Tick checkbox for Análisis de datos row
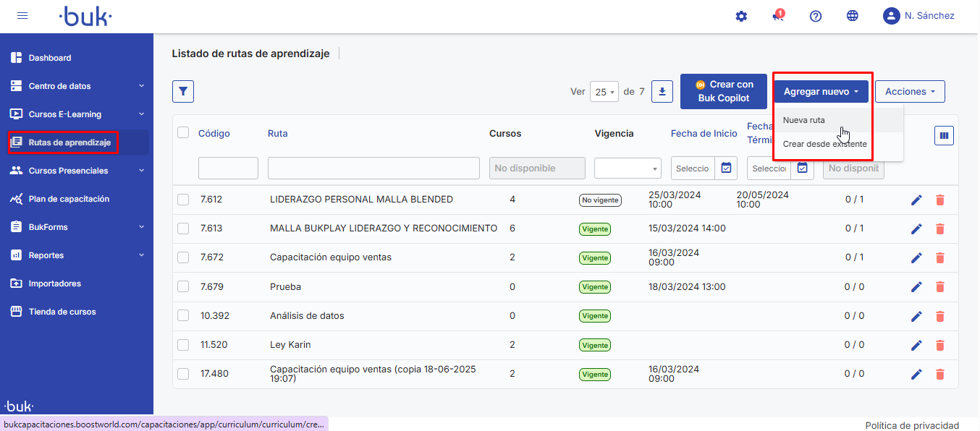The width and height of the screenshot is (980, 431). click(183, 315)
